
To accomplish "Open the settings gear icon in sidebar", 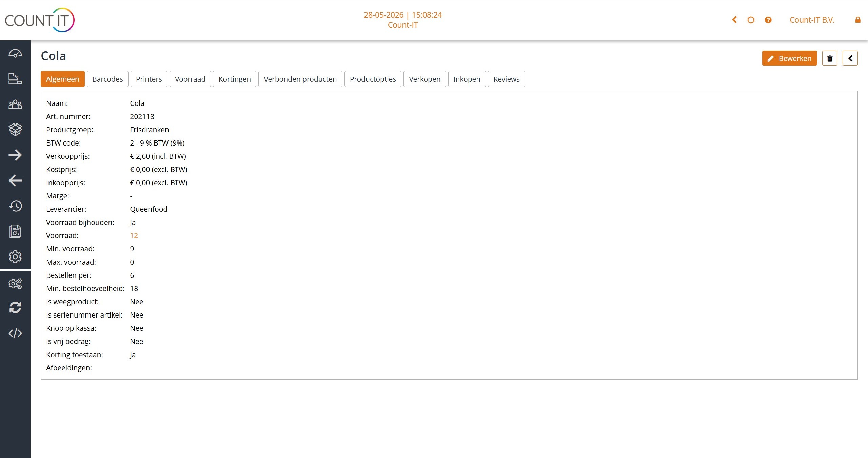I will [x=15, y=257].
